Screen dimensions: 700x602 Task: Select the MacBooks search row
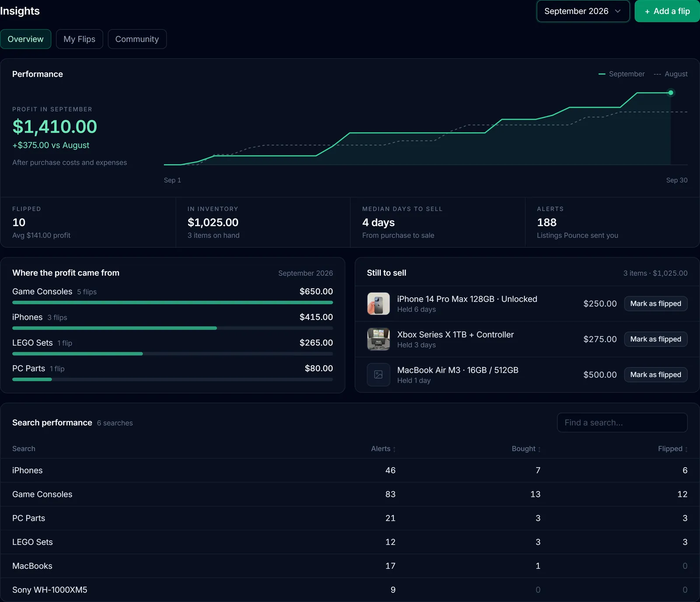(350, 566)
